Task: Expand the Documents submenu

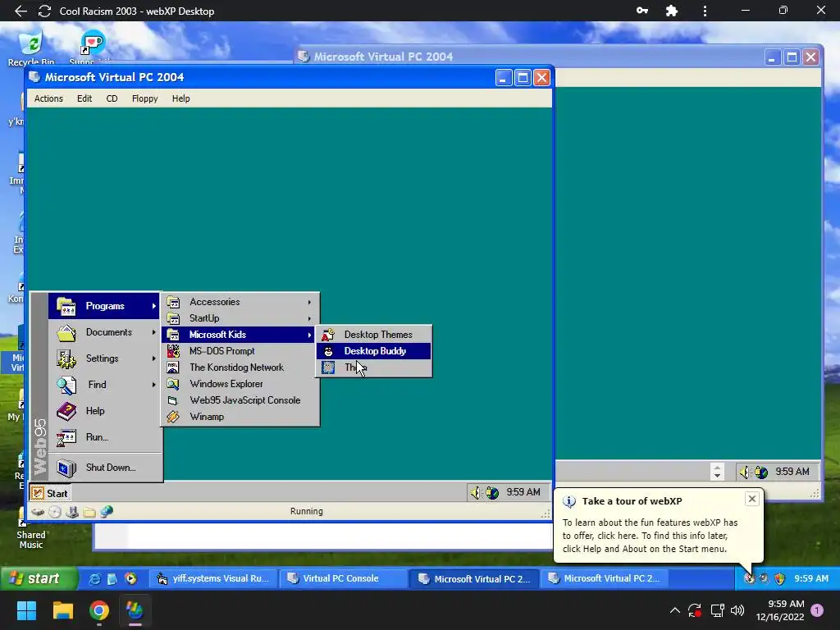Action: [x=104, y=332]
